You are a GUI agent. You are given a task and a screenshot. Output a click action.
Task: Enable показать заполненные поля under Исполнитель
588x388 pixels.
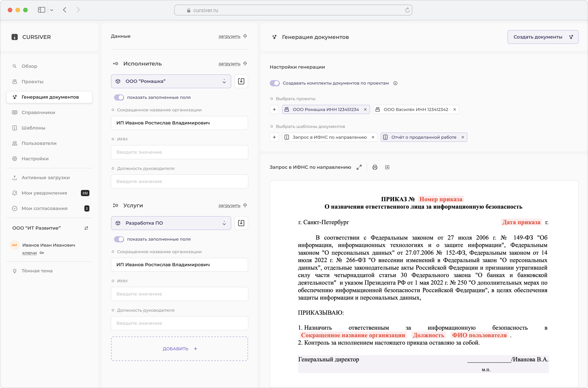(x=119, y=97)
